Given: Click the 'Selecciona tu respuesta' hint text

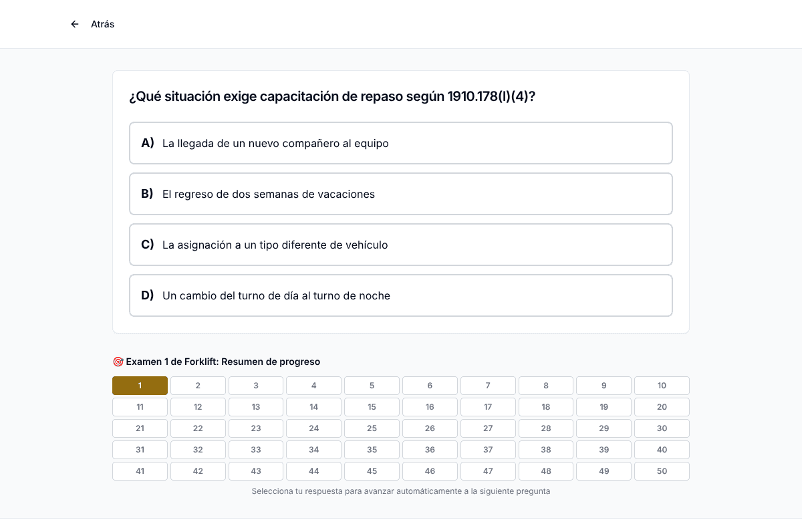Looking at the screenshot, I should [x=401, y=491].
